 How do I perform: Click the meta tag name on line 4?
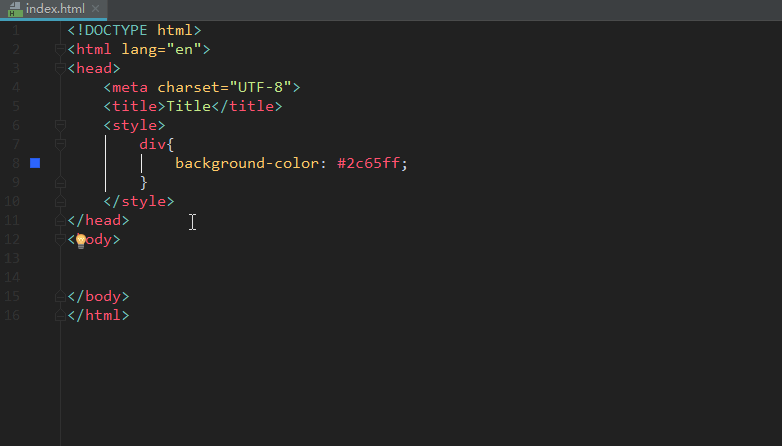130,87
